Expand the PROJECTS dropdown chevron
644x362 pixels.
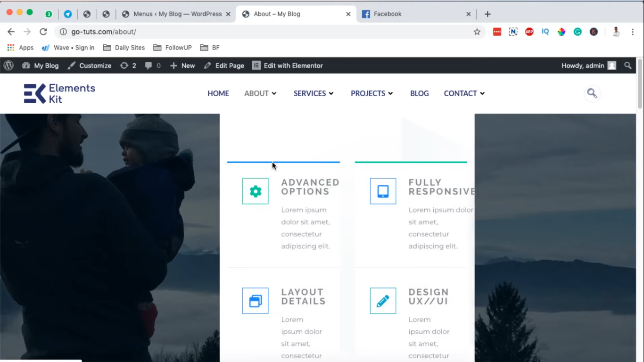coord(390,93)
